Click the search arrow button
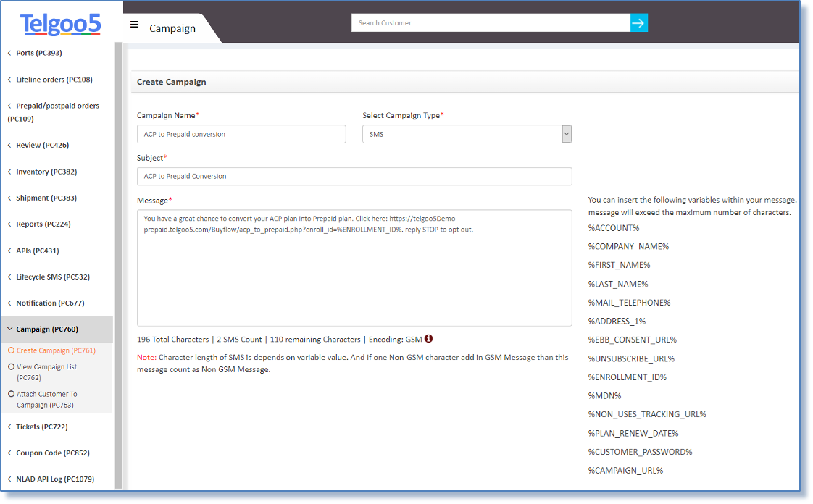Image resolution: width=813 pixels, height=504 pixels. (x=638, y=23)
